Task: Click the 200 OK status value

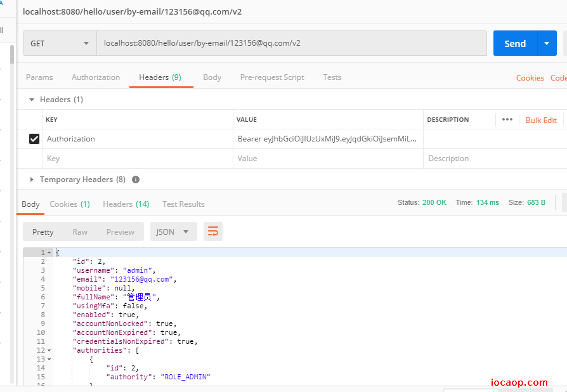Action: [x=434, y=202]
